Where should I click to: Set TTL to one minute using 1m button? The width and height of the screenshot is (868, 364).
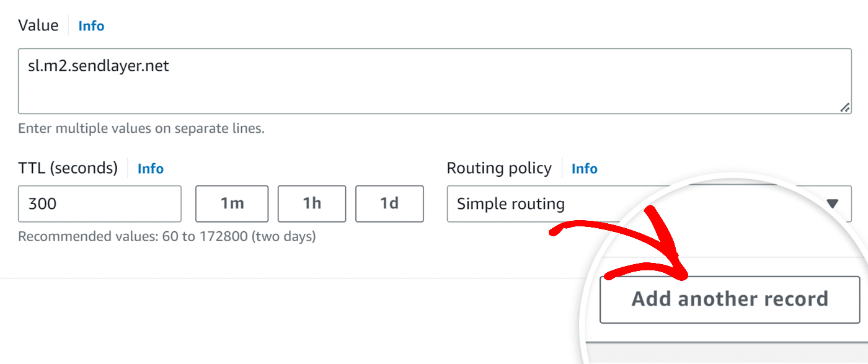[x=232, y=203]
